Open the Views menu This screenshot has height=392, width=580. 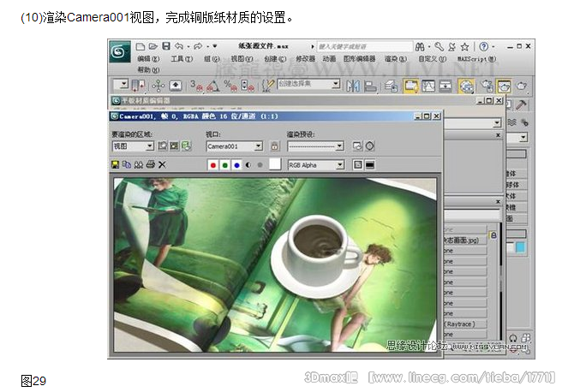pos(242,59)
